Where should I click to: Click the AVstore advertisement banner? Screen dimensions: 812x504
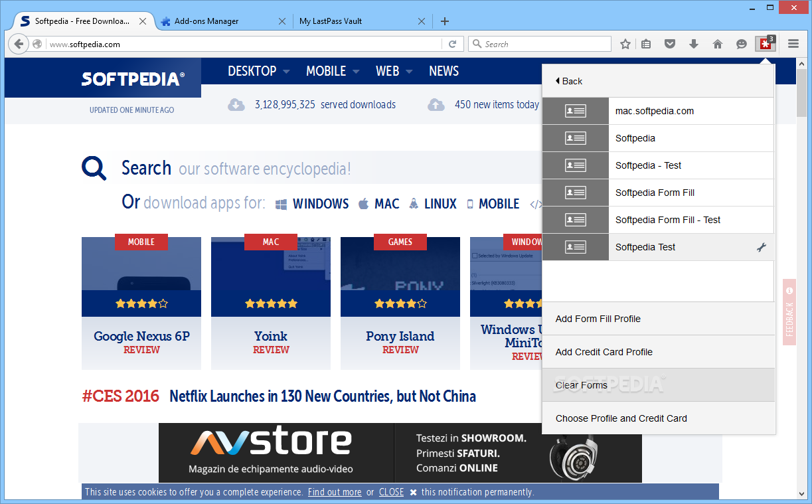pyautogui.click(x=400, y=453)
